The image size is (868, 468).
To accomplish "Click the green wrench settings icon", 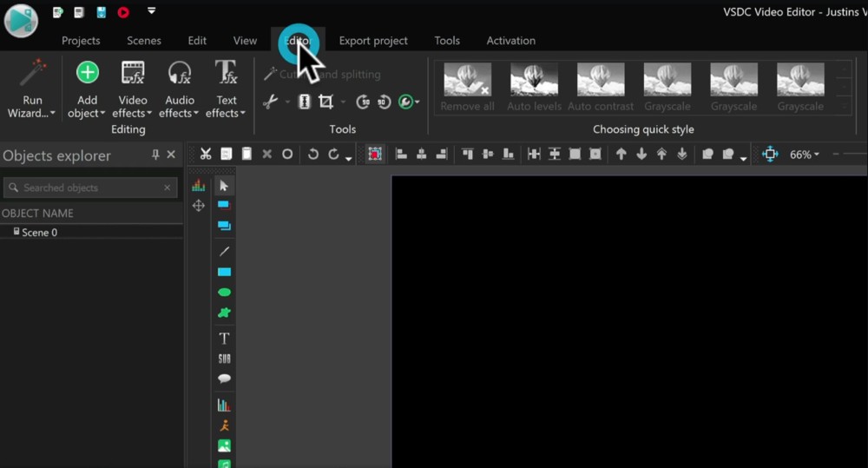I will pos(405,102).
